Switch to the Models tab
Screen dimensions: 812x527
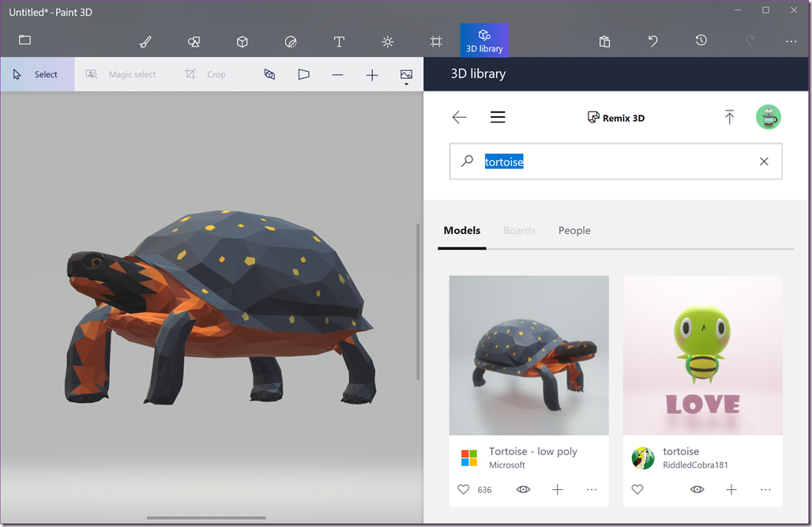click(462, 230)
